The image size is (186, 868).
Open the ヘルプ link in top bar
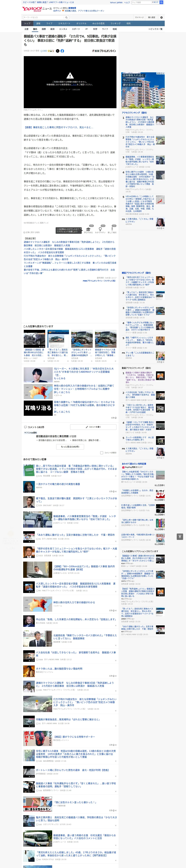pos(127,2)
